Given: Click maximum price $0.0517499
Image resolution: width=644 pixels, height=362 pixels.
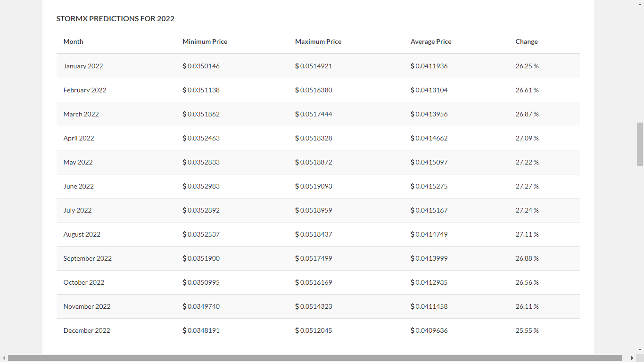Looking at the screenshot, I should tap(314, 258).
